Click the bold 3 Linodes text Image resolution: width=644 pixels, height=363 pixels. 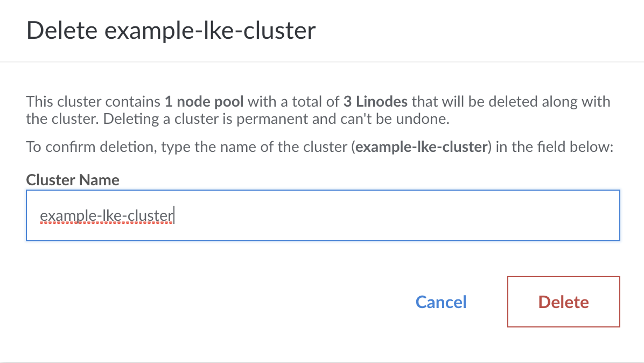pyautogui.click(x=375, y=101)
